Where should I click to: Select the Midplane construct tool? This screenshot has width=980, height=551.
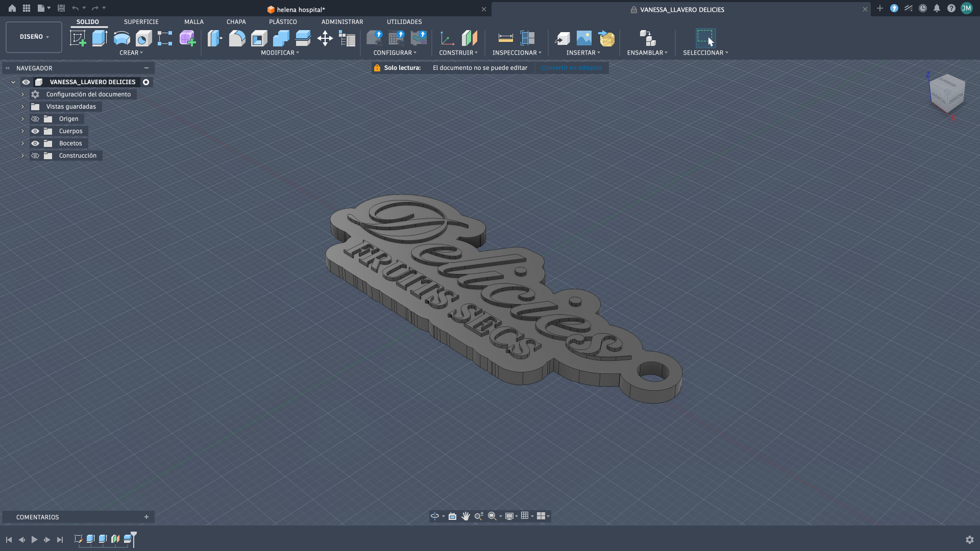[x=469, y=38]
